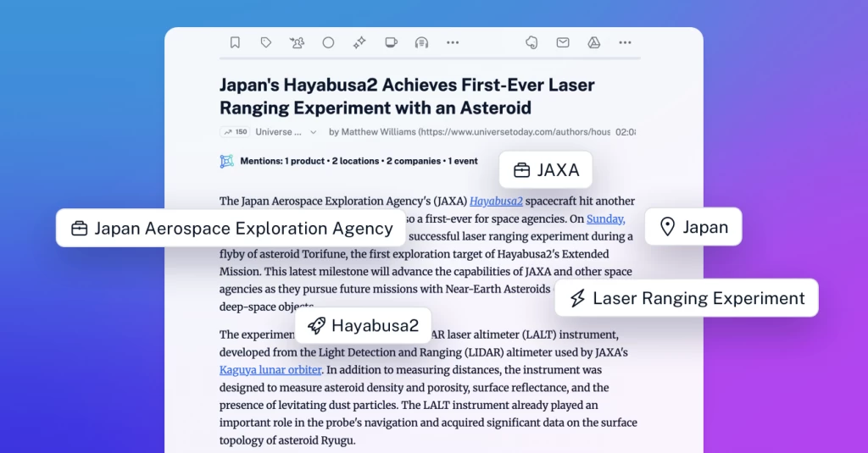The image size is (868, 453).
Task: Click the Mentions summary line
Action: coord(359,162)
